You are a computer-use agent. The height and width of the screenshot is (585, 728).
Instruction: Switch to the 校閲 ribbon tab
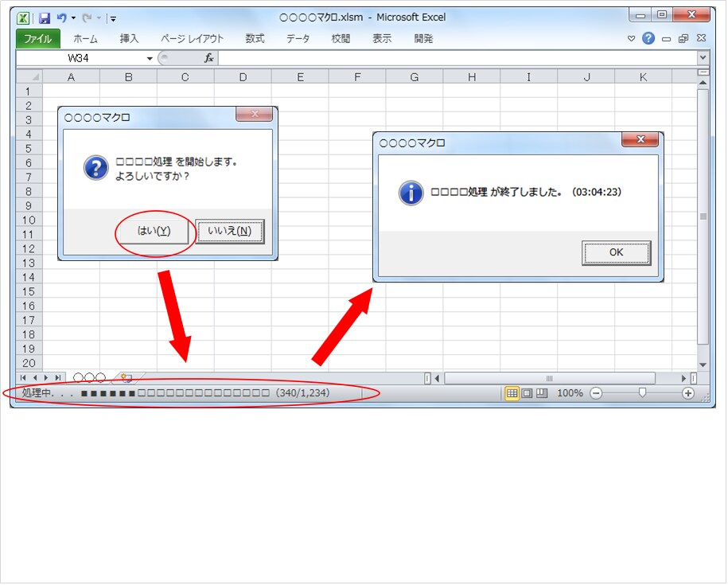tap(341, 38)
